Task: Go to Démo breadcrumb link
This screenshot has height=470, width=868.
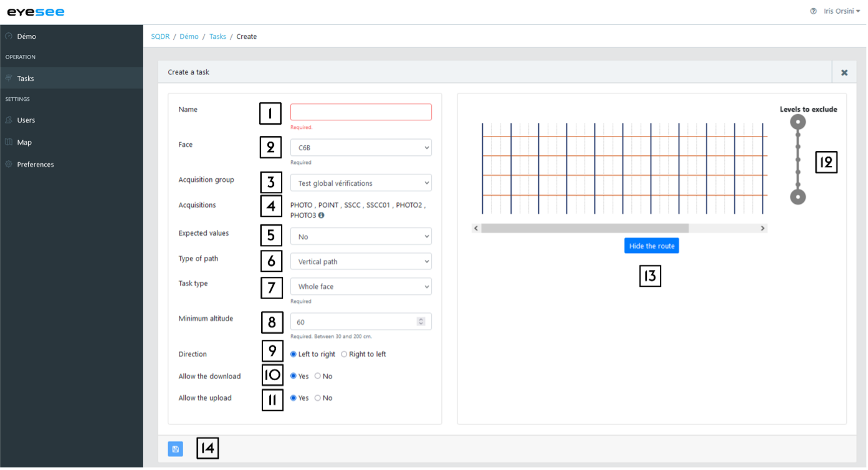Action: tap(189, 37)
